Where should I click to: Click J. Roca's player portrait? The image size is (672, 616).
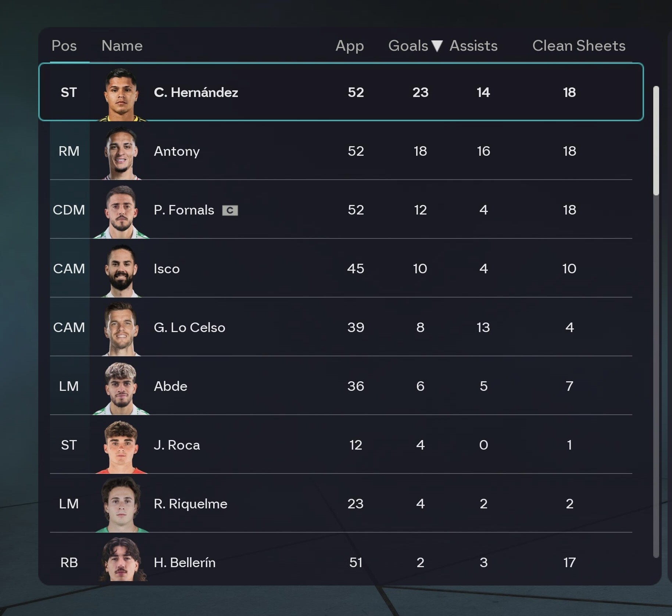pyautogui.click(x=122, y=447)
